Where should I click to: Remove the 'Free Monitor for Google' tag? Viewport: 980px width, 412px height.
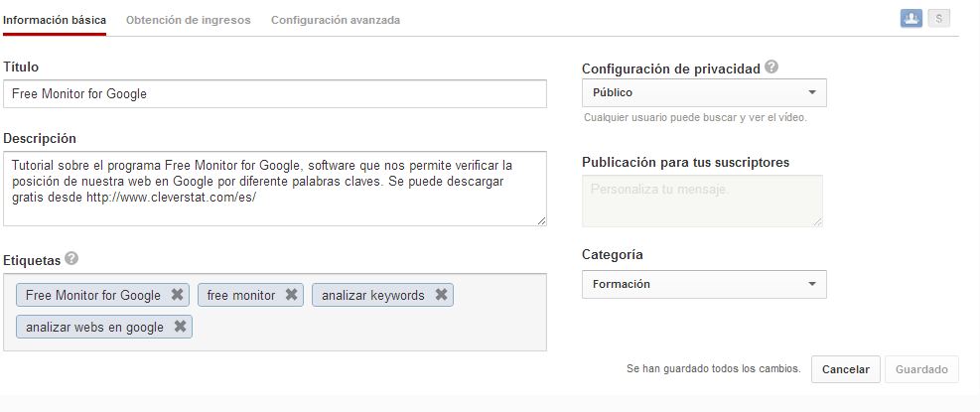[177, 295]
